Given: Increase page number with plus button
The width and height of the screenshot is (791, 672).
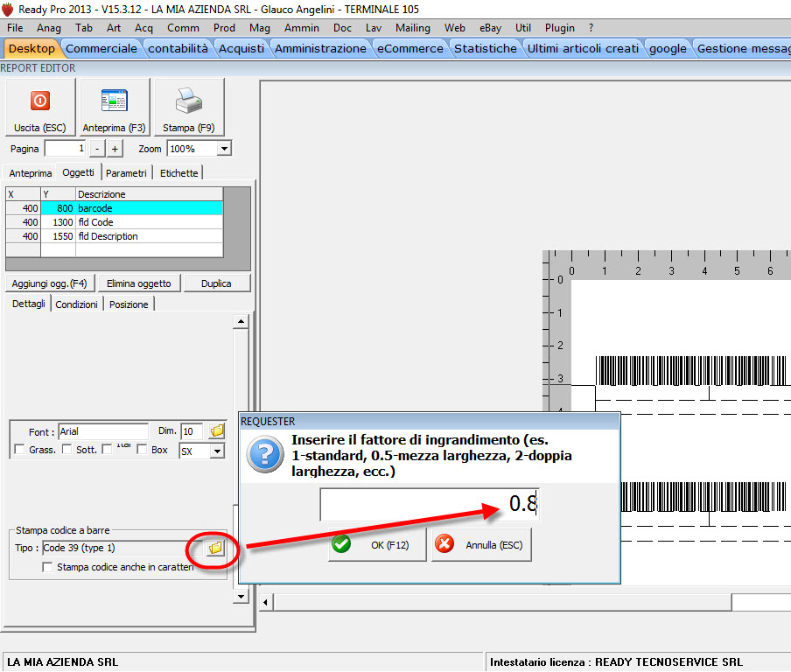Looking at the screenshot, I should [x=115, y=149].
